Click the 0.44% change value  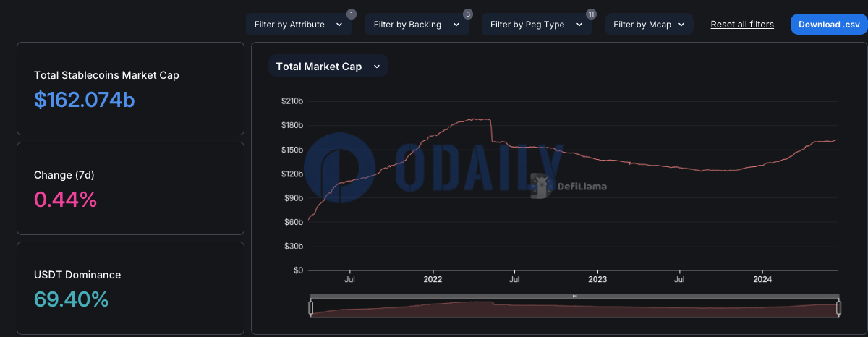[x=65, y=200]
